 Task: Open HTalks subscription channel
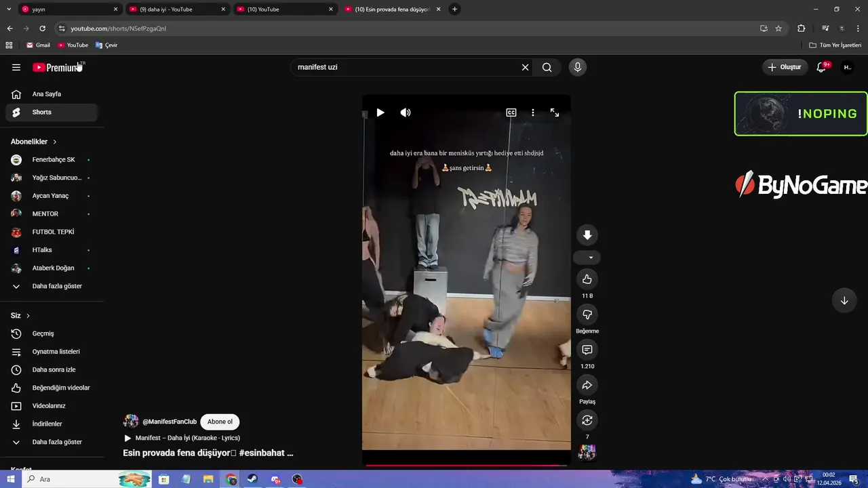click(52, 250)
